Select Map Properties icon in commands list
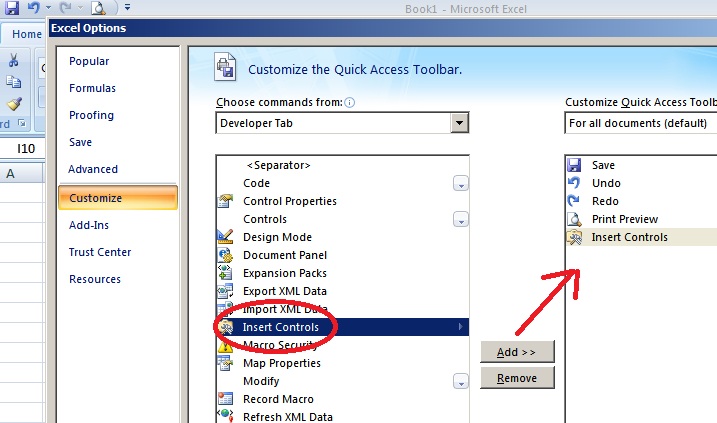 225,363
